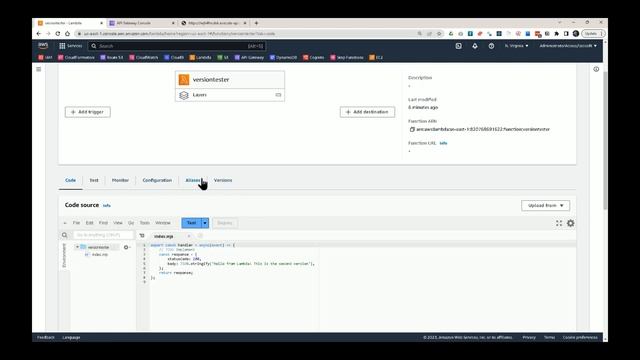The height and width of the screenshot is (360, 640).
Task: Open the DynamoDB bookmark
Action: (283, 58)
